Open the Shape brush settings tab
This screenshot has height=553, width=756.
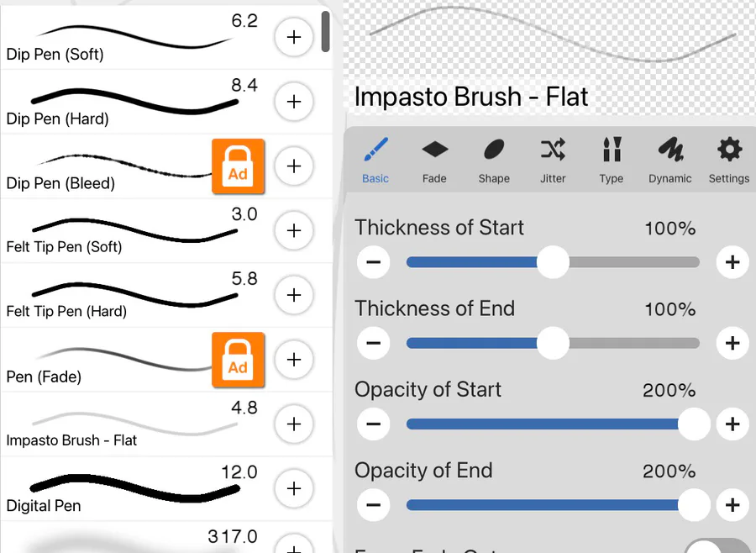[x=494, y=160]
